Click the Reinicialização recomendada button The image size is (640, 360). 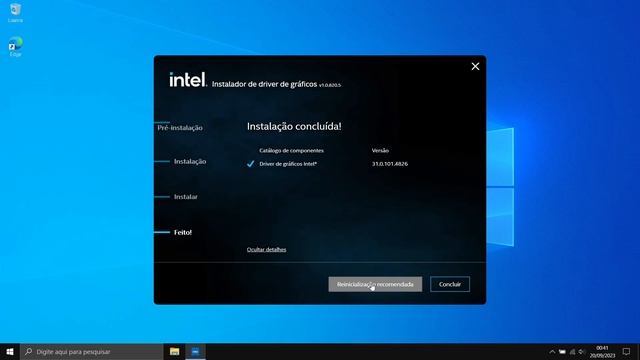(x=375, y=284)
